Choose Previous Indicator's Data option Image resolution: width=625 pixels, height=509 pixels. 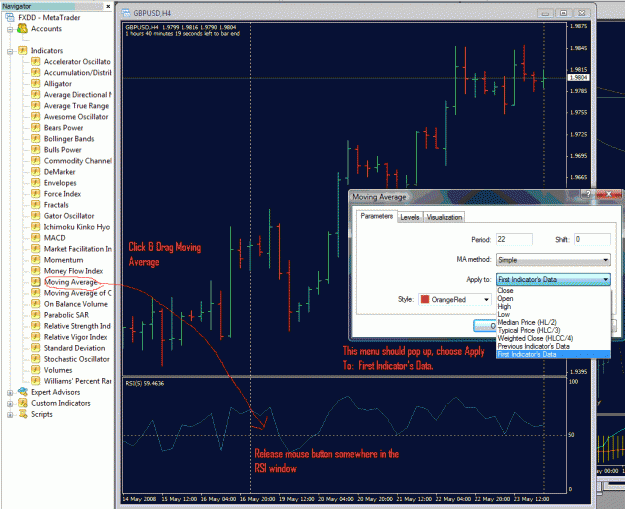click(x=553, y=346)
